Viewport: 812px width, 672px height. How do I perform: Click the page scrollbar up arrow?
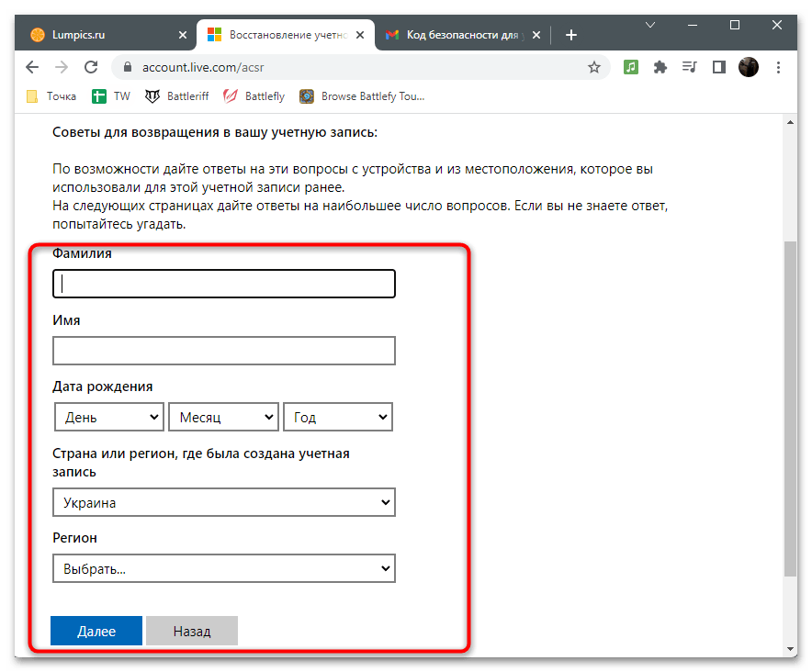(x=790, y=123)
